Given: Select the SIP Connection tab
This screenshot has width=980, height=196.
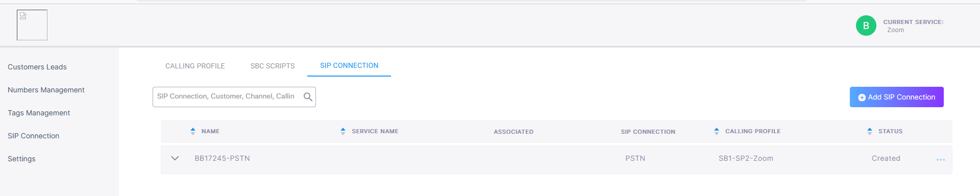Looking at the screenshot, I should tap(349, 65).
